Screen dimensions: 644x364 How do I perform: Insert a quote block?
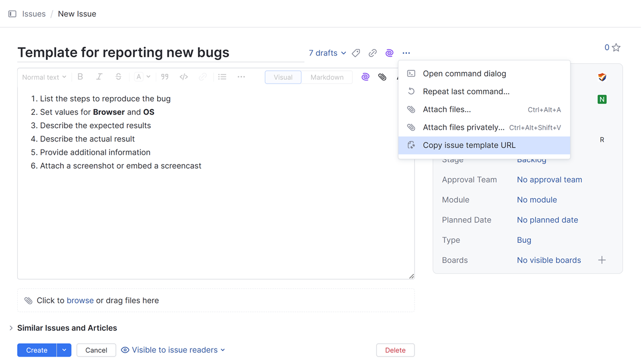pos(165,77)
